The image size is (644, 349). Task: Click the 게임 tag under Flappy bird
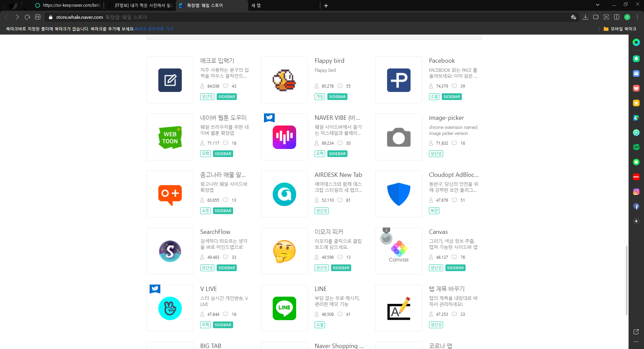(320, 97)
